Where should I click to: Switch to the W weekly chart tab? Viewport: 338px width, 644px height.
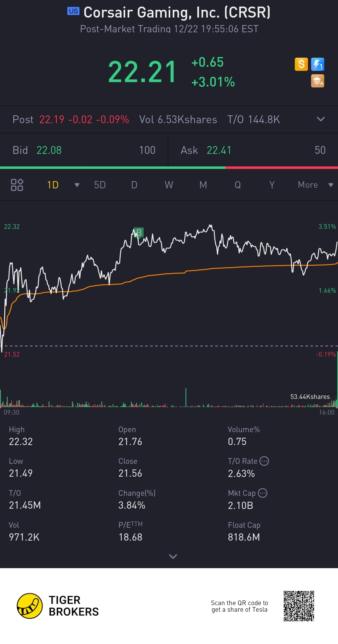(169, 185)
